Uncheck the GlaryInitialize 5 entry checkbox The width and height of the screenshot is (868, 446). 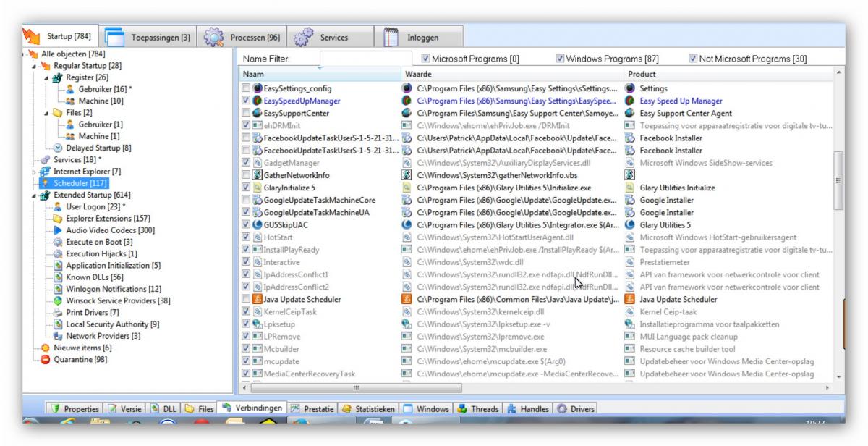pos(246,188)
